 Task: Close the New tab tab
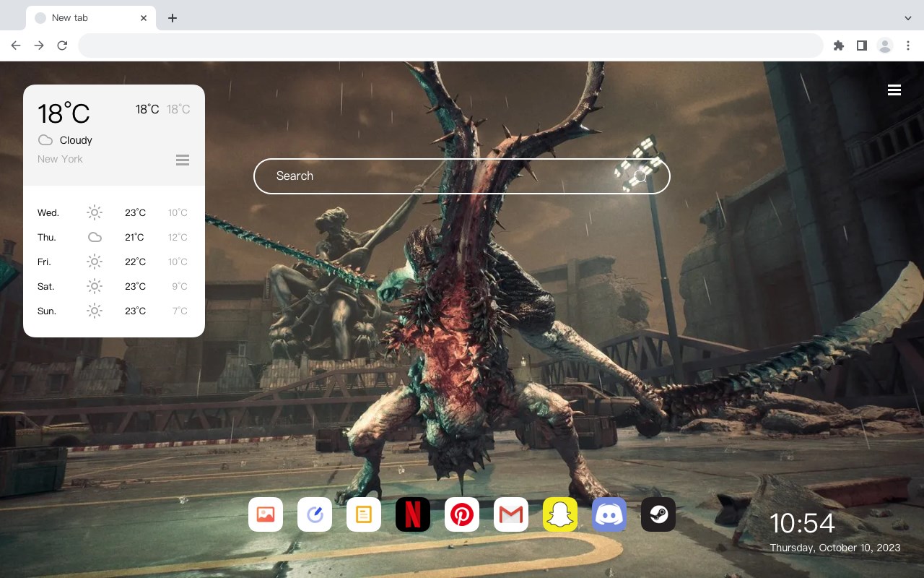click(144, 18)
